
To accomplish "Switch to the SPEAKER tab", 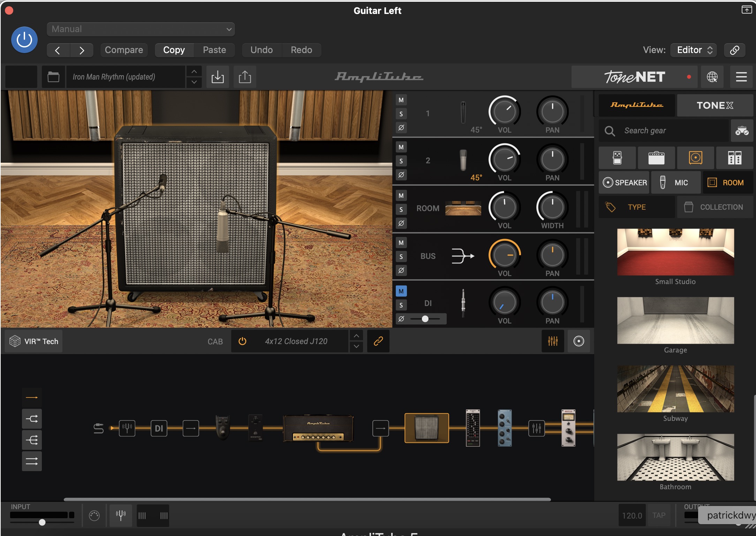I will point(624,183).
